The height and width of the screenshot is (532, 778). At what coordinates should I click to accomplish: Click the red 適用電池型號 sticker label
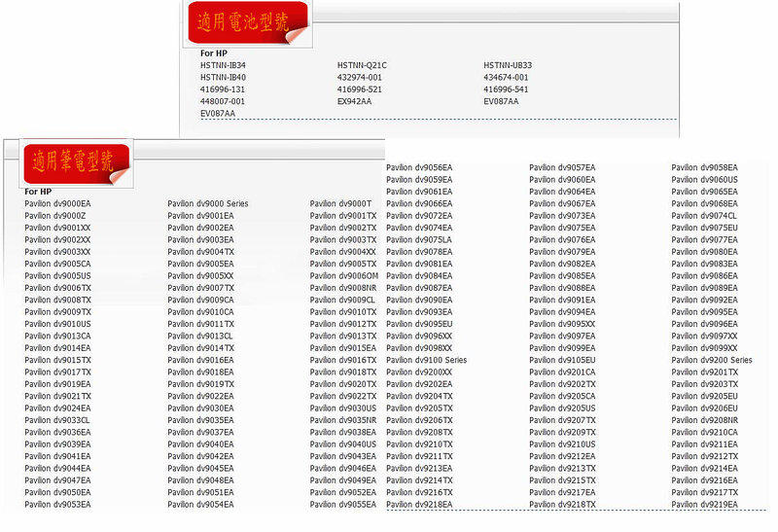click(x=248, y=22)
